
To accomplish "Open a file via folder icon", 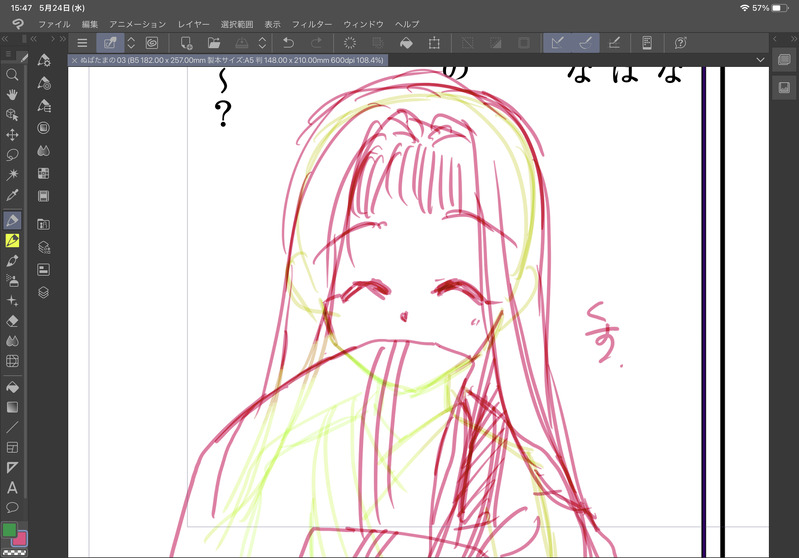I will click(x=214, y=43).
